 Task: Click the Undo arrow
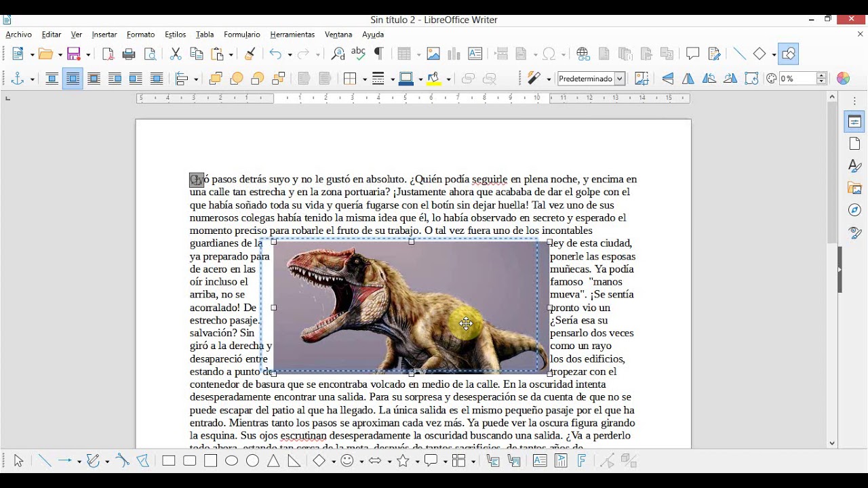point(275,54)
